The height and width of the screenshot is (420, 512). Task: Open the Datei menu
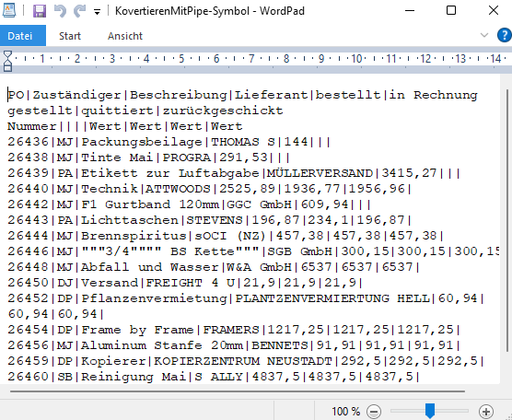coord(23,36)
